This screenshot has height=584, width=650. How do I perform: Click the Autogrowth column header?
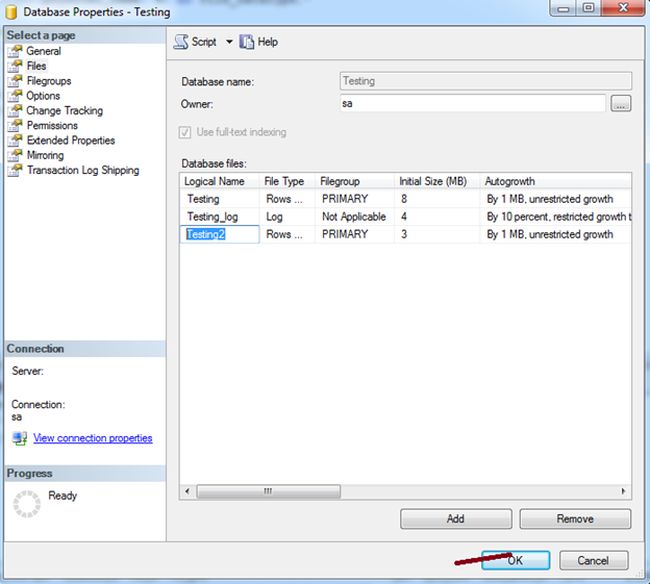[556, 181]
